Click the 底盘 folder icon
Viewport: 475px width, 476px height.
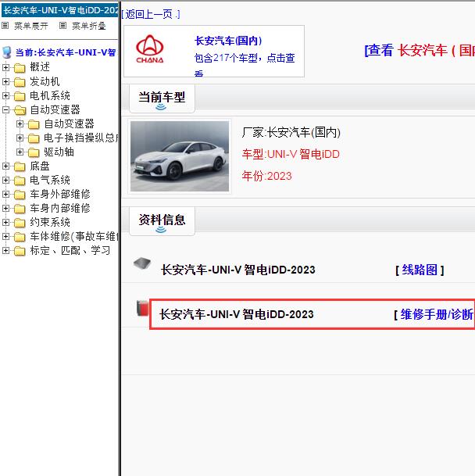coord(20,166)
